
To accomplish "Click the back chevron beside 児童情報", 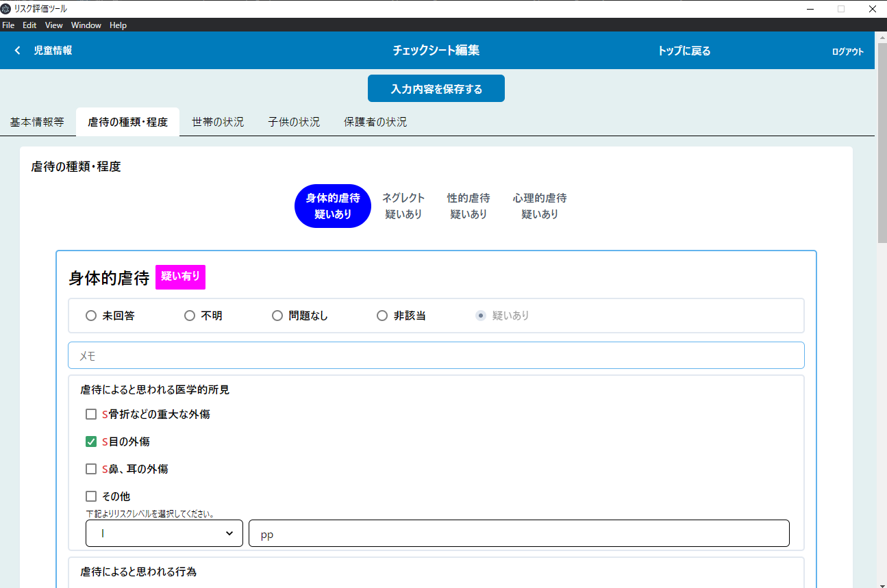I will [18, 50].
